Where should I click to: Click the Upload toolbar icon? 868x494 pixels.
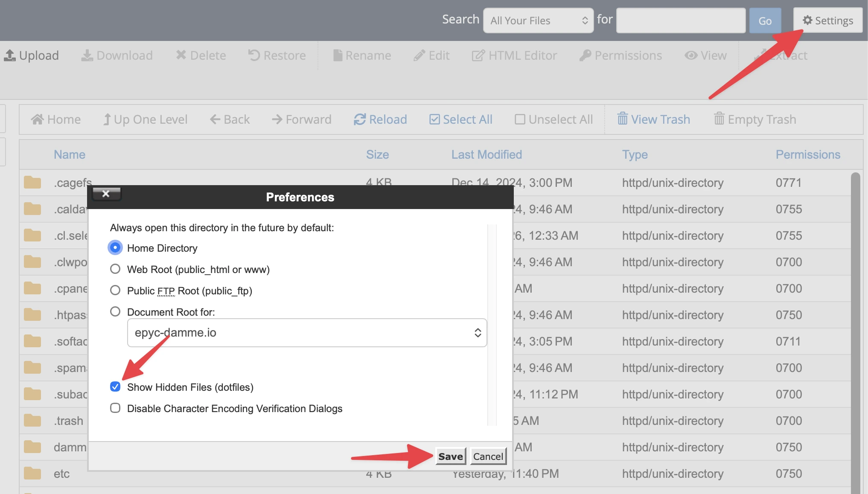click(x=10, y=55)
